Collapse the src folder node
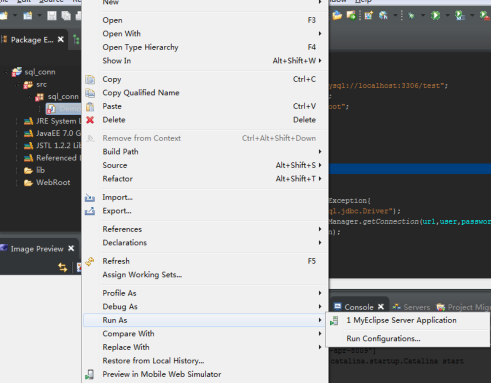491x383 pixels. click(17, 85)
